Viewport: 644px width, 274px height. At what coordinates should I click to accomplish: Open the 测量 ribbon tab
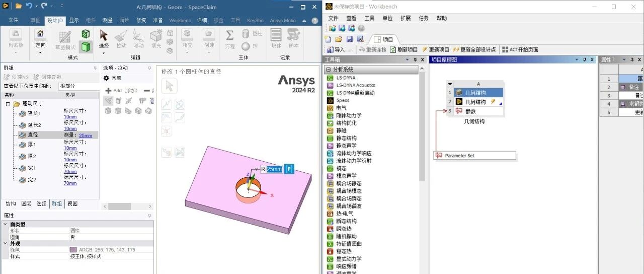(107, 20)
